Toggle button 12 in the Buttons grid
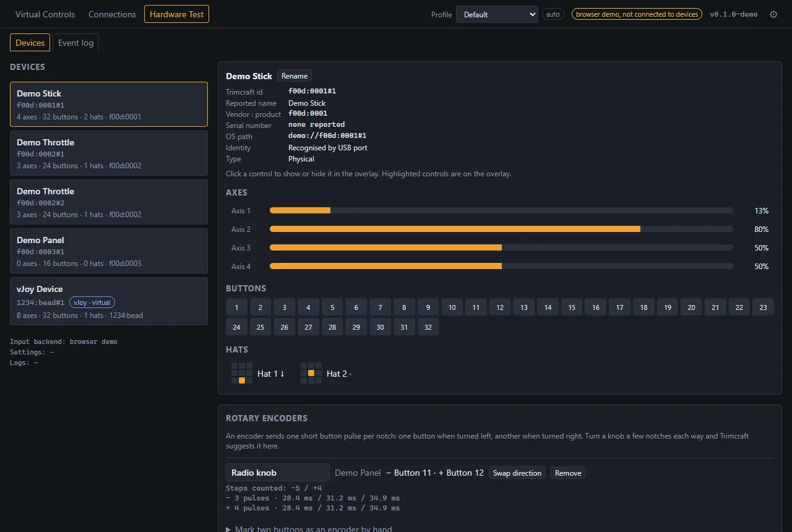 click(500, 307)
